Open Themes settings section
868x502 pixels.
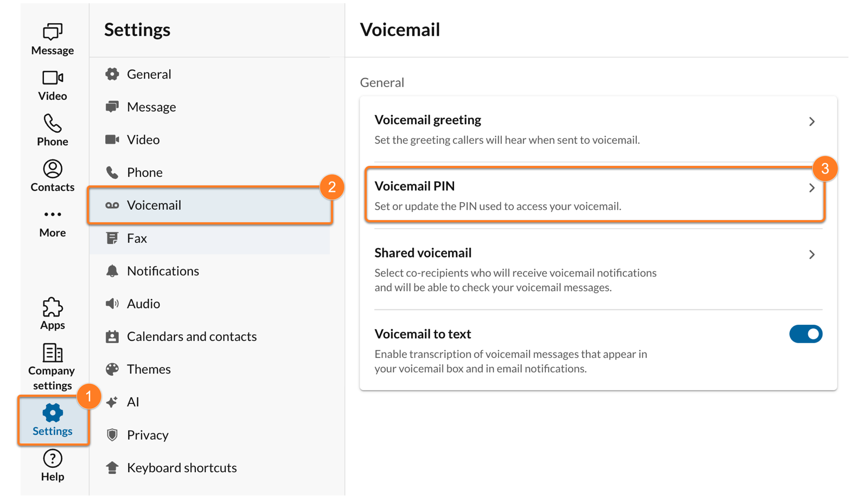[149, 369]
